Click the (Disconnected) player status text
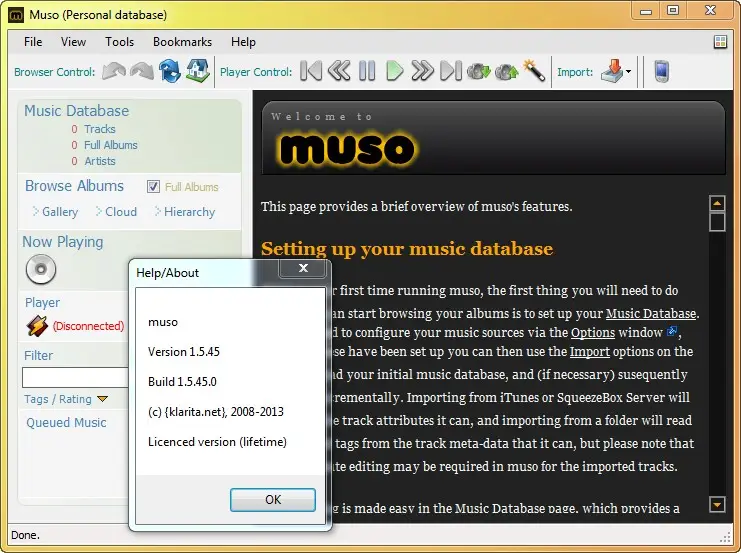Screen dimensions: 741x553 [88, 326]
